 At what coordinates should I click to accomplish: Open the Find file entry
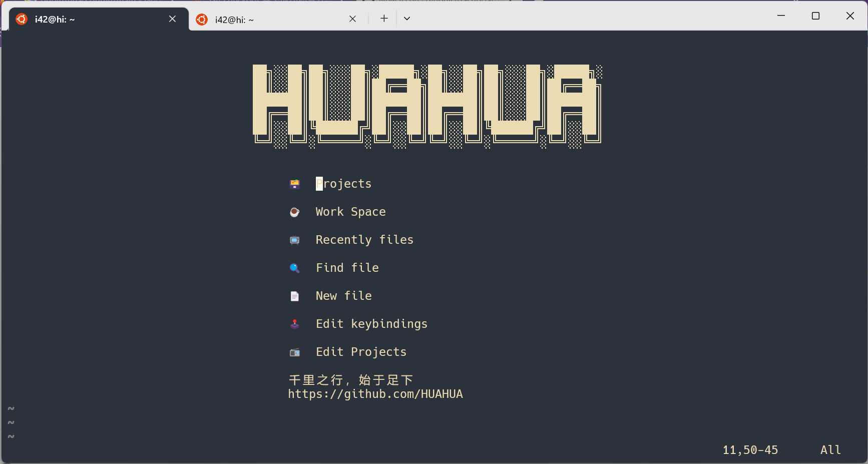(x=347, y=268)
